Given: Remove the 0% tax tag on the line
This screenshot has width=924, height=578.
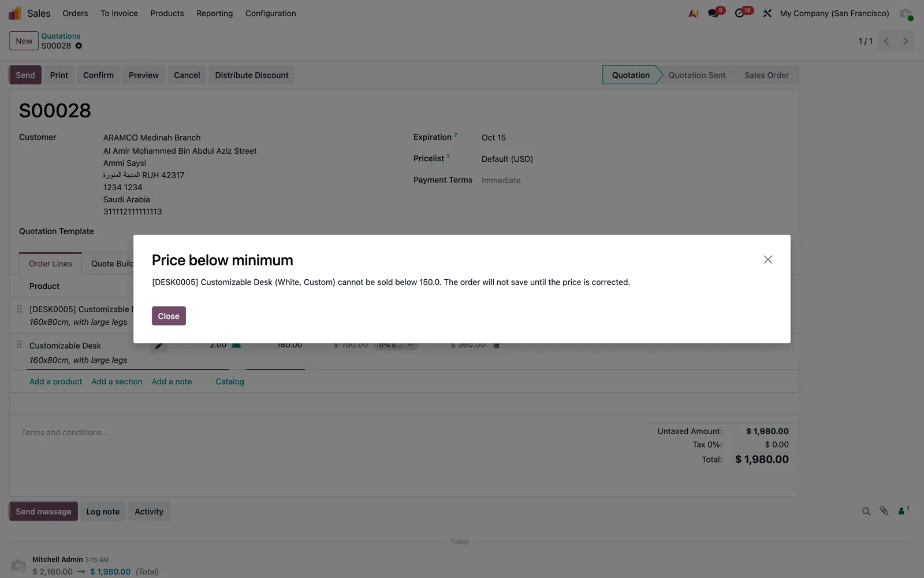Looking at the screenshot, I should pyautogui.click(x=410, y=345).
